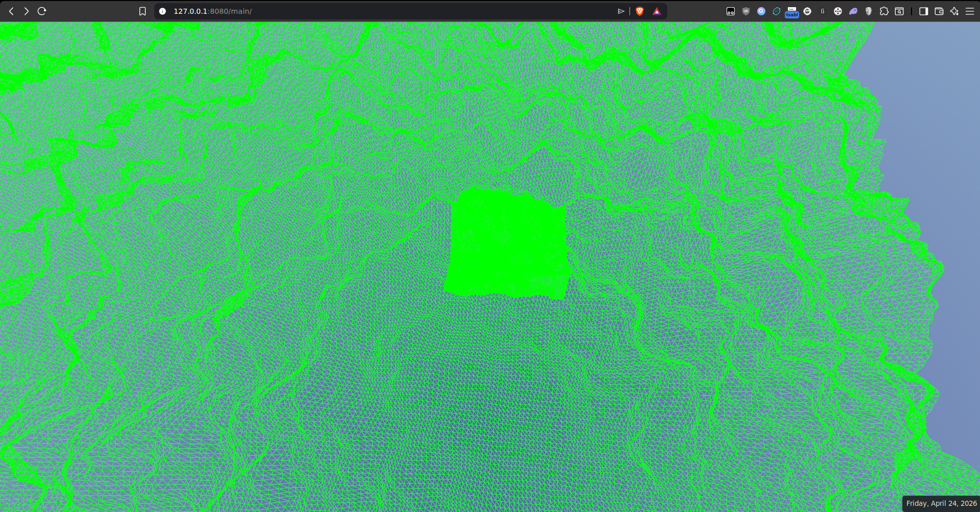Open the white round ghost-face extension
Viewport: 980px width, 512px height.
tap(807, 11)
